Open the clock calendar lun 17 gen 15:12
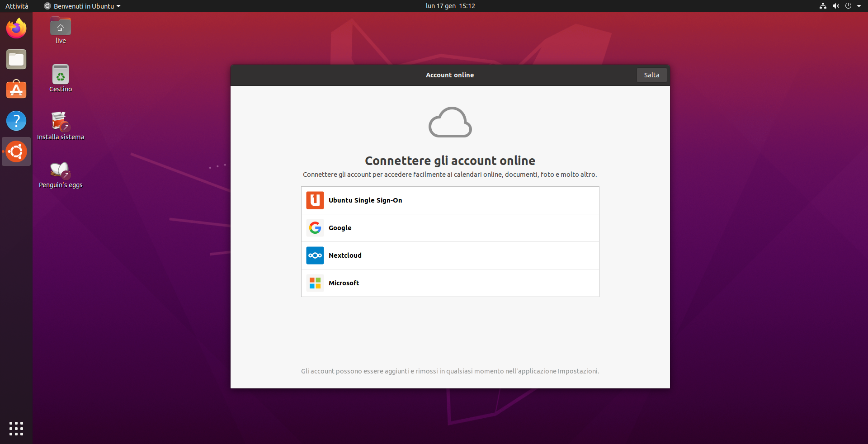 [x=450, y=6]
